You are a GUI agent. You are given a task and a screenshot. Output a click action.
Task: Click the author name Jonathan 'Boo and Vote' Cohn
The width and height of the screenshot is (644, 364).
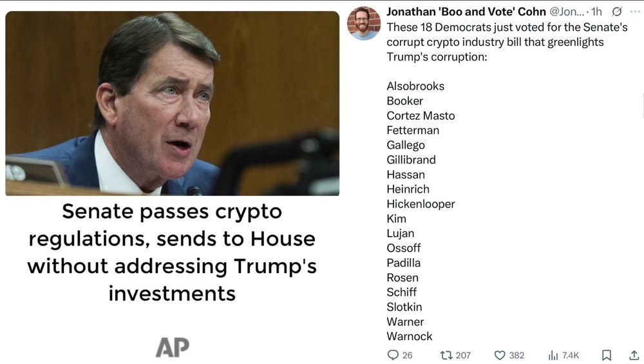466,12
